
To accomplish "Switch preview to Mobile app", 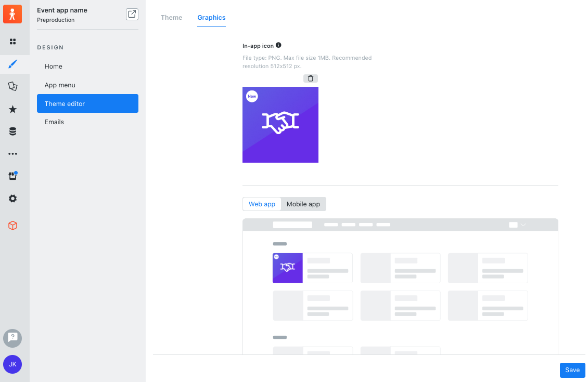I will (x=303, y=204).
